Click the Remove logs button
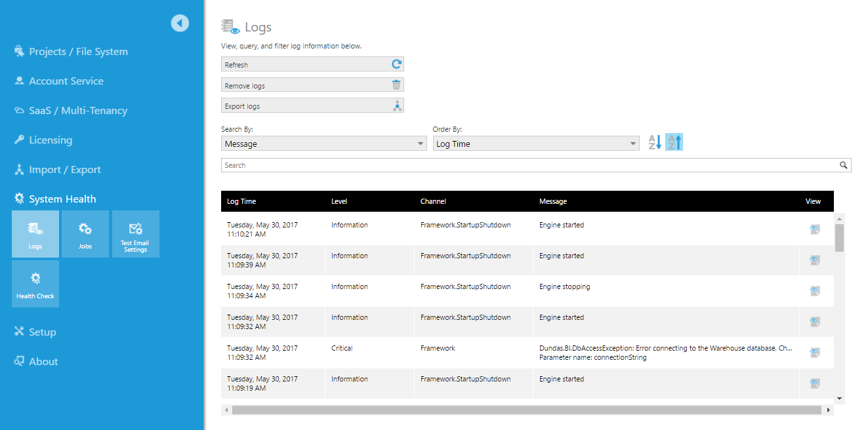This screenshot has width=868, height=430. pos(312,85)
